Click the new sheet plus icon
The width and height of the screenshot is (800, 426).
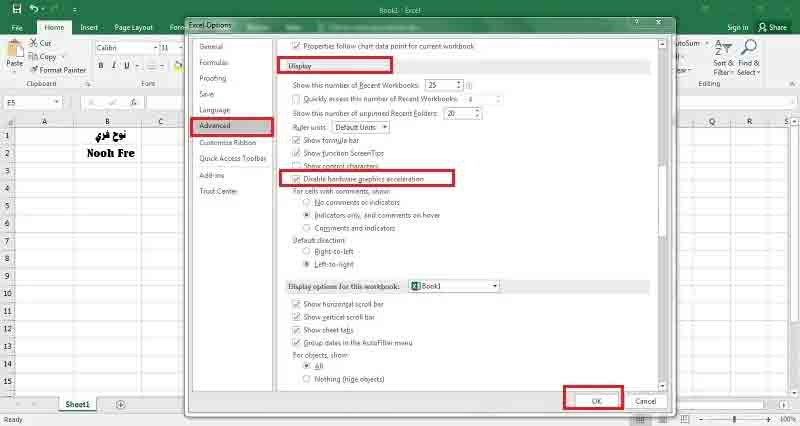point(120,405)
